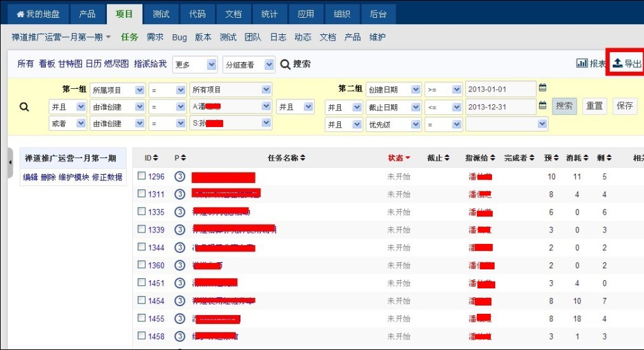Click priority 3 icon of task 1451
The width and height of the screenshot is (644, 350).
pyautogui.click(x=179, y=283)
